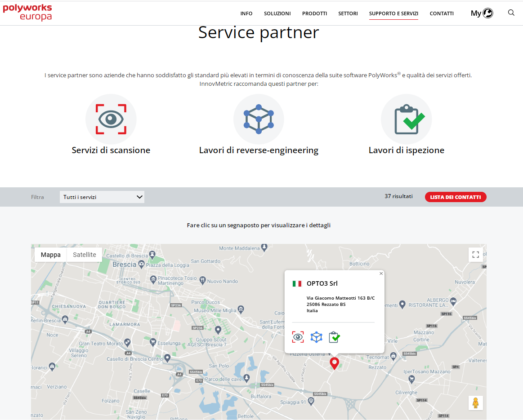Switch the map to Satellite view

(x=85, y=255)
